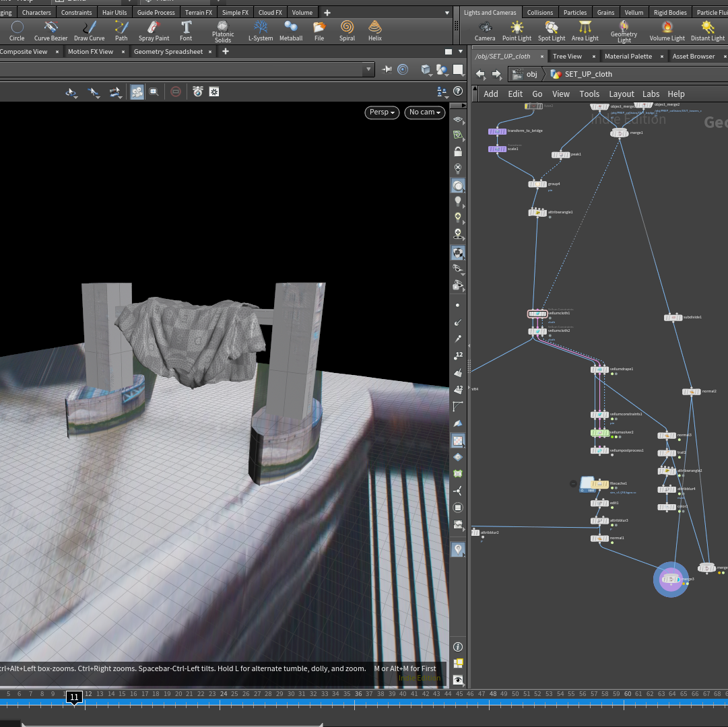The height and width of the screenshot is (727, 728).
Task: Expand the viewport path dropdown arrow
Action: [368, 69]
